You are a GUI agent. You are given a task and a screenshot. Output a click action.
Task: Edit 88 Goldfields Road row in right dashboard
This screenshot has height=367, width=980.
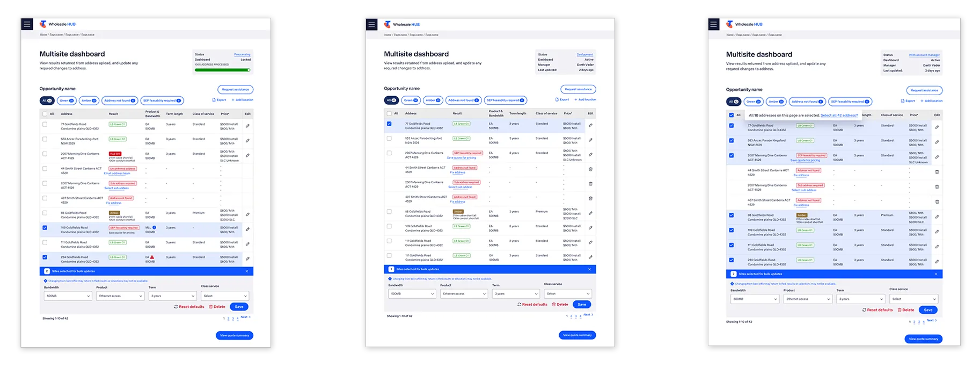937,217
